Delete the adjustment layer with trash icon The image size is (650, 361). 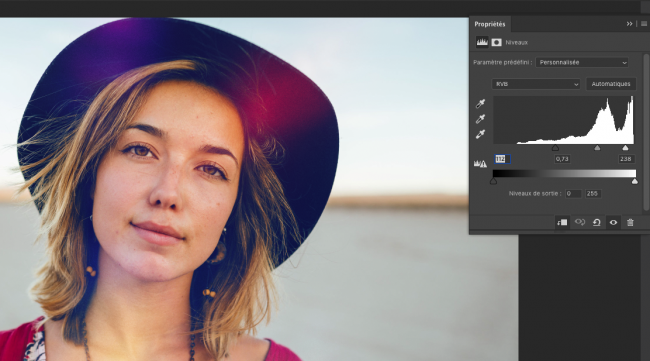pos(630,223)
